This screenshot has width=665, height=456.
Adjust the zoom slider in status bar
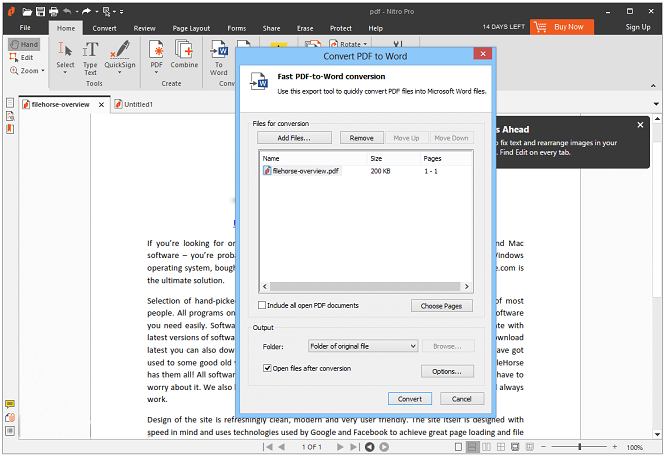pyautogui.click(x=580, y=447)
